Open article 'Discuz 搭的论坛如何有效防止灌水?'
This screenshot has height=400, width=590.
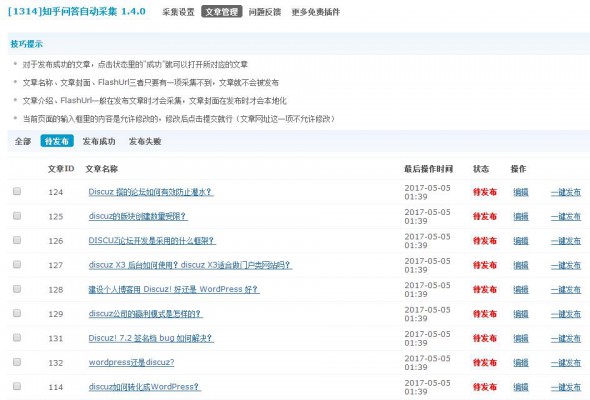coord(151,192)
